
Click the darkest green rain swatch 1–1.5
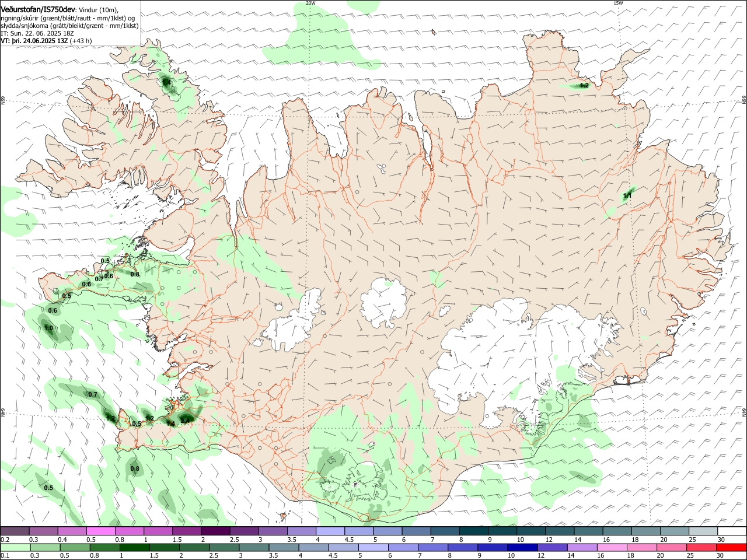pyautogui.click(x=135, y=548)
